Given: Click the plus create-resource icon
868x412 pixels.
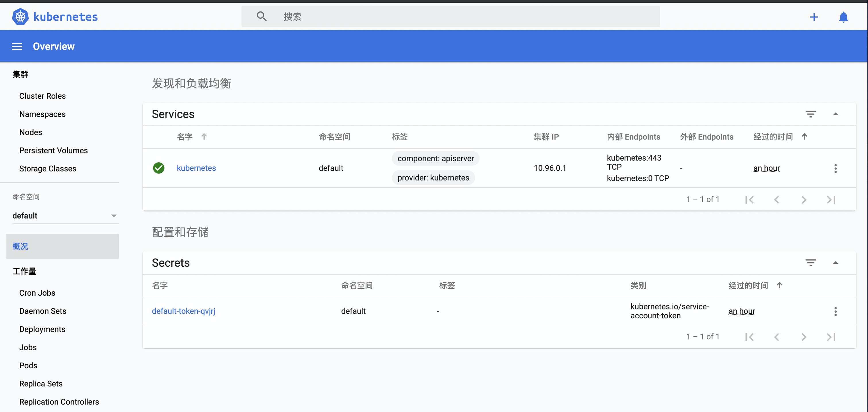Looking at the screenshot, I should point(814,17).
